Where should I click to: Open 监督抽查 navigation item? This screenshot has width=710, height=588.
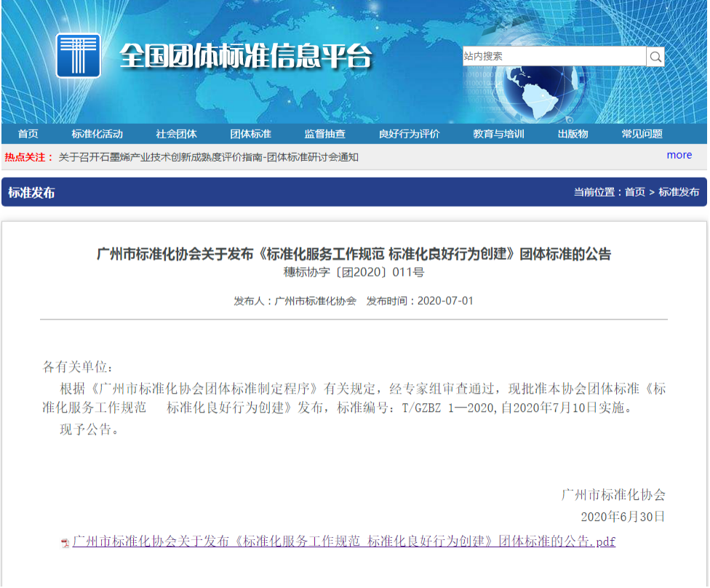pos(324,134)
